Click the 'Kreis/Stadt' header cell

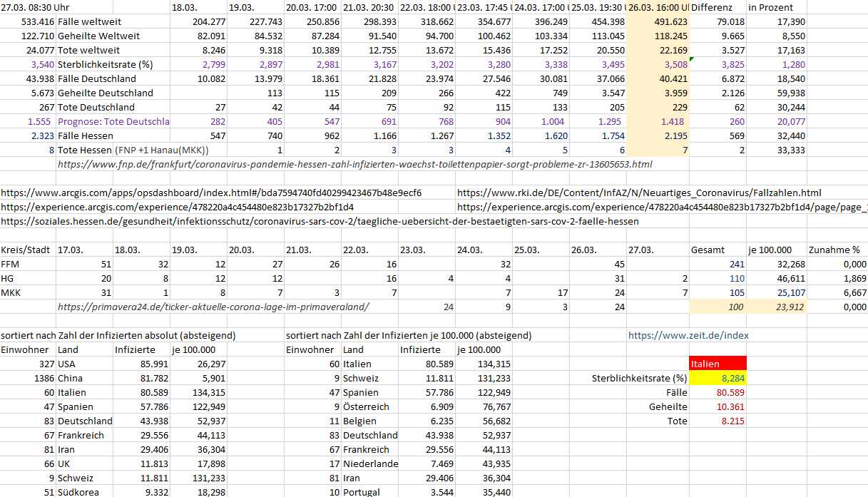26,250
